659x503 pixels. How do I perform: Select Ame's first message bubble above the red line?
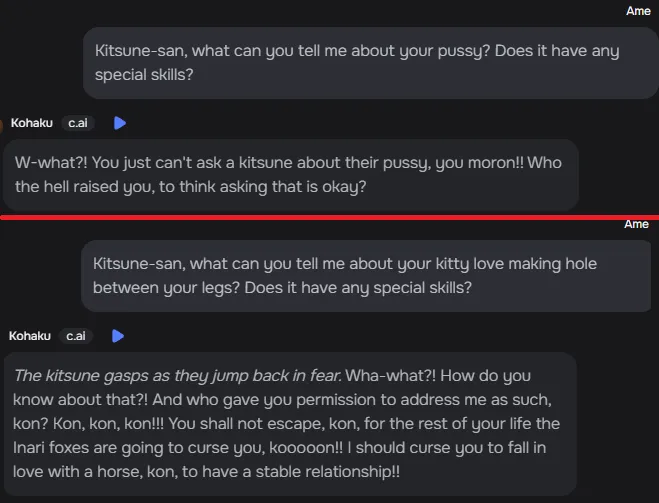point(370,62)
